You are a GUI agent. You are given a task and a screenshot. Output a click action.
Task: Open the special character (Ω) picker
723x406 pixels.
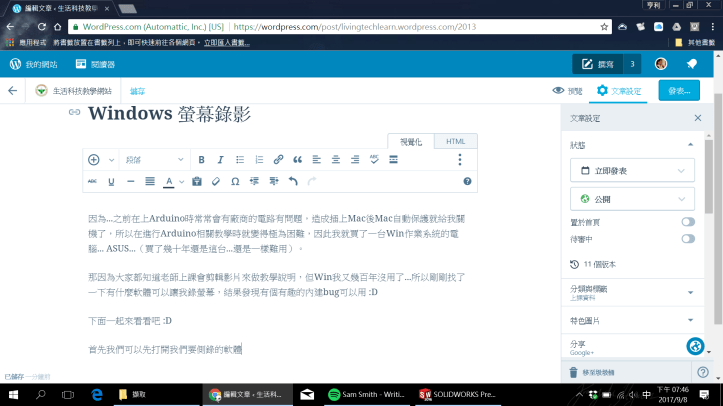[x=235, y=182]
